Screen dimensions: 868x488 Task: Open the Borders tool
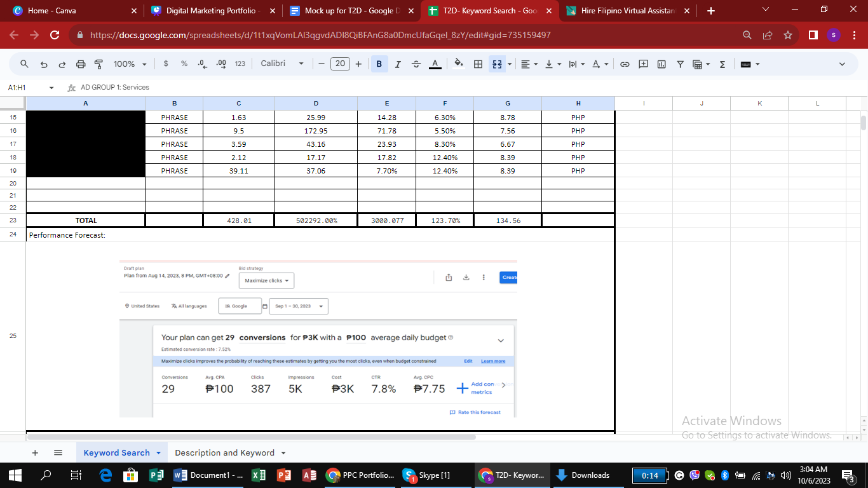click(x=478, y=64)
